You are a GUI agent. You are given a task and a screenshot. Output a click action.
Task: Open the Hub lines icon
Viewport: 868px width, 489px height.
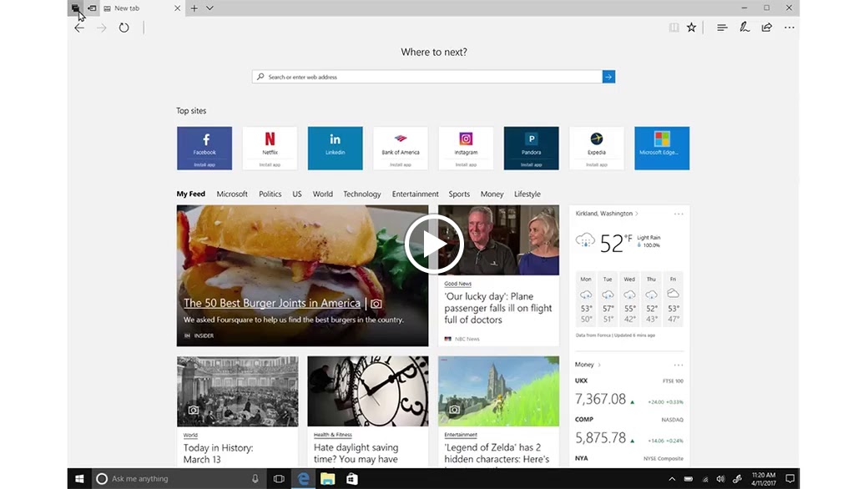coord(722,28)
